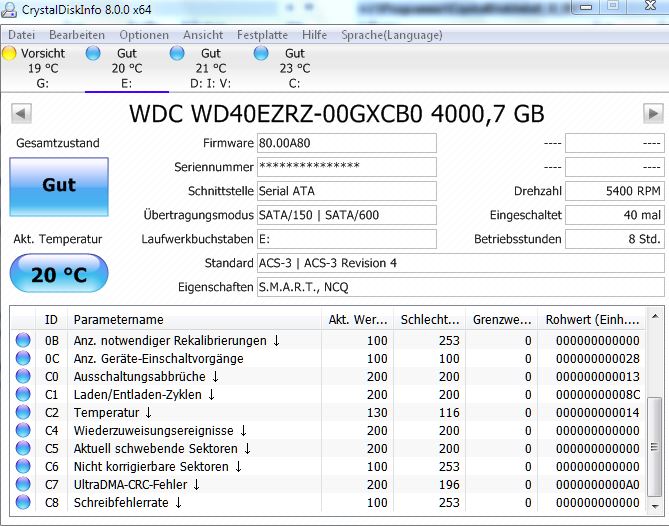Click the Eingeschaltet value 40 mal

614,215
